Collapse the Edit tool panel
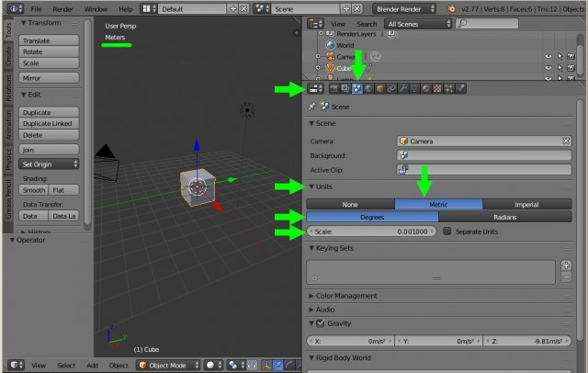The width and height of the screenshot is (588, 373). click(24, 95)
